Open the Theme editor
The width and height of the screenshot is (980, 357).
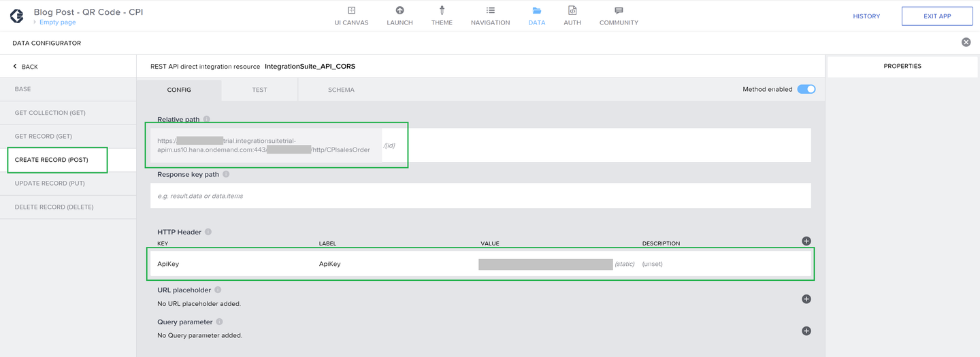point(442,16)
